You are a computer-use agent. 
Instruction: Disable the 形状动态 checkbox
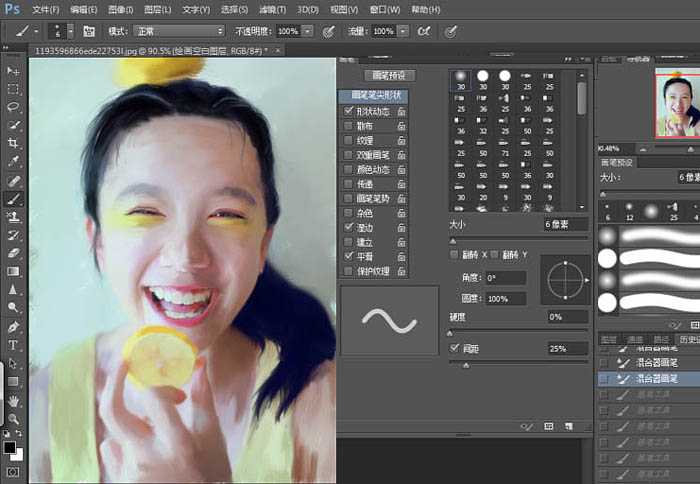pyautogui.click(x=348, y=112)
